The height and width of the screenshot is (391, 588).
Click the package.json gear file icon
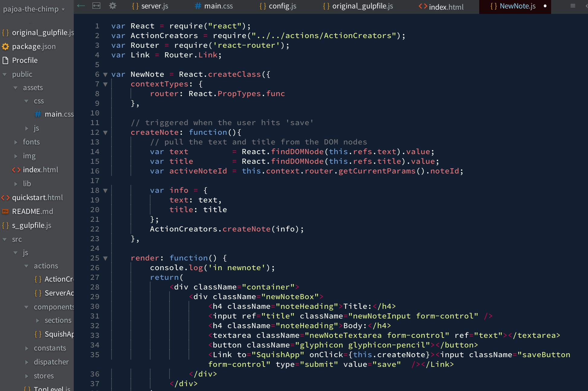point(5,47)
